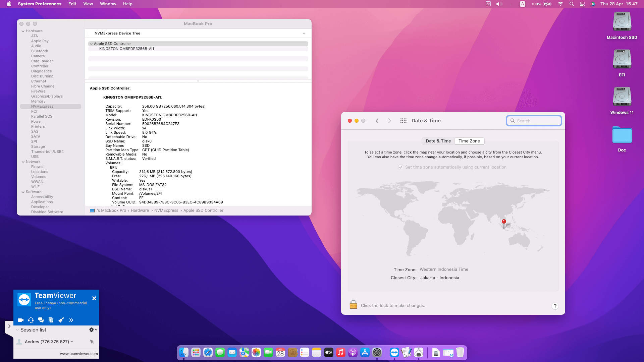This screenshot has height=362, width=644.
Task: Select Wi-Fi under Network
Action: pyautogui.click(x=36, y=187)
